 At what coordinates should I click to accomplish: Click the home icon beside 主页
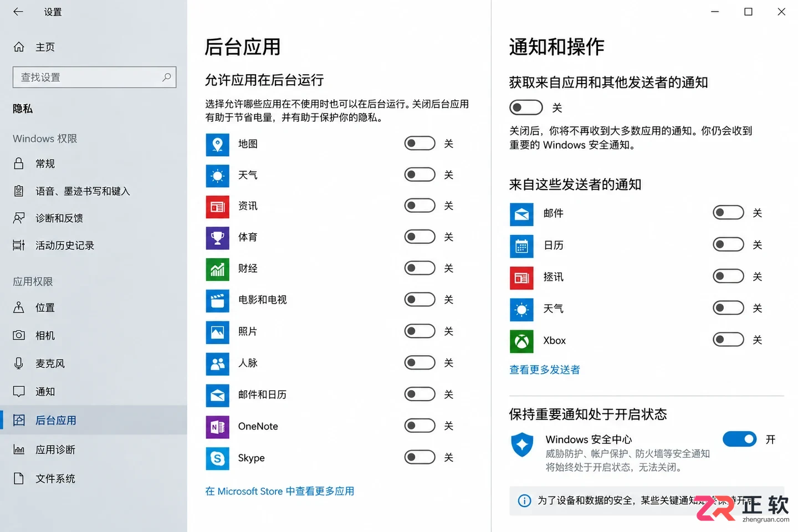pos(19,47)
